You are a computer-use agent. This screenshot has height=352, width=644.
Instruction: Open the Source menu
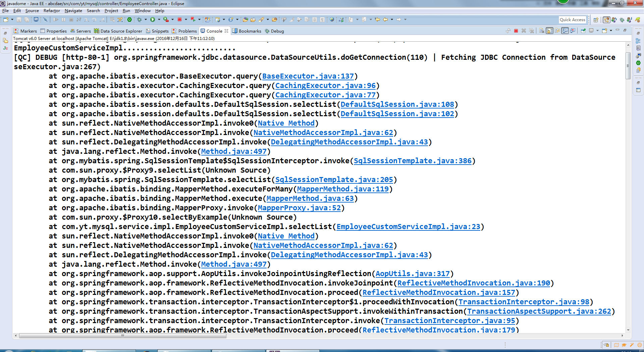[x=32, y=11]
